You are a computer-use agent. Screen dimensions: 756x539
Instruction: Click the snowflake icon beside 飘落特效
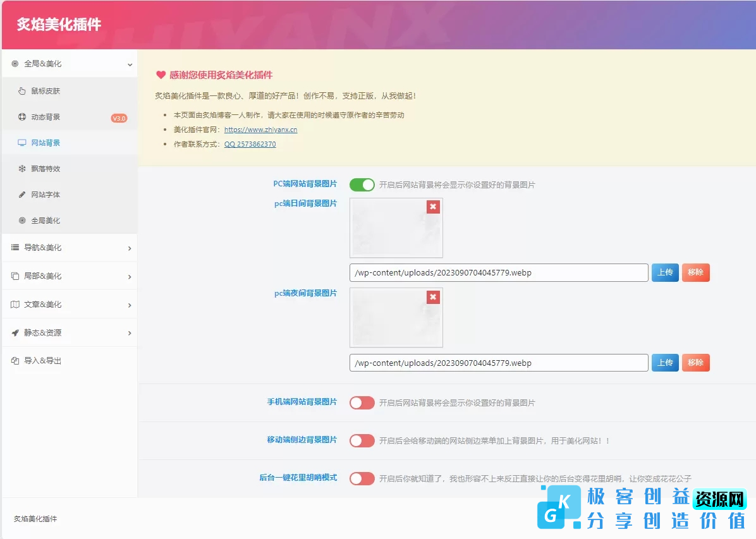point(22,169)
